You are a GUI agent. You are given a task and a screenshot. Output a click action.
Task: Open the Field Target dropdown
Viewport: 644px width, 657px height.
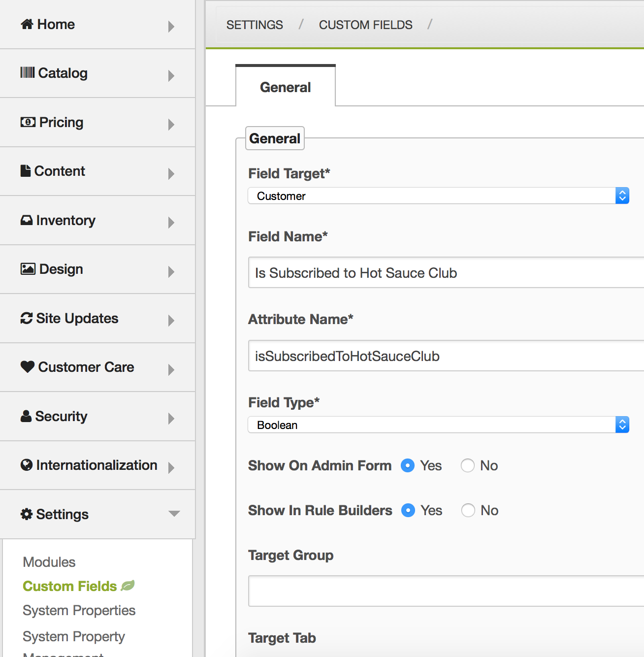click(x=439, y=196)
